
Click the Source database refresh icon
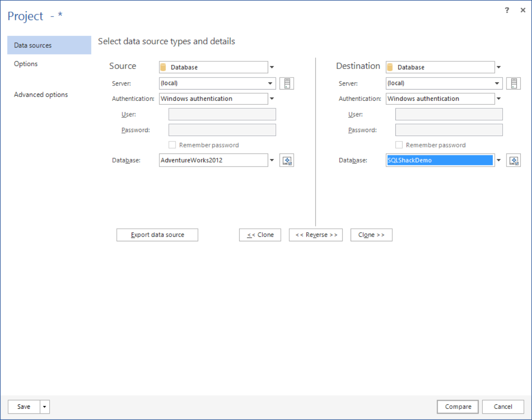[287, 160]
